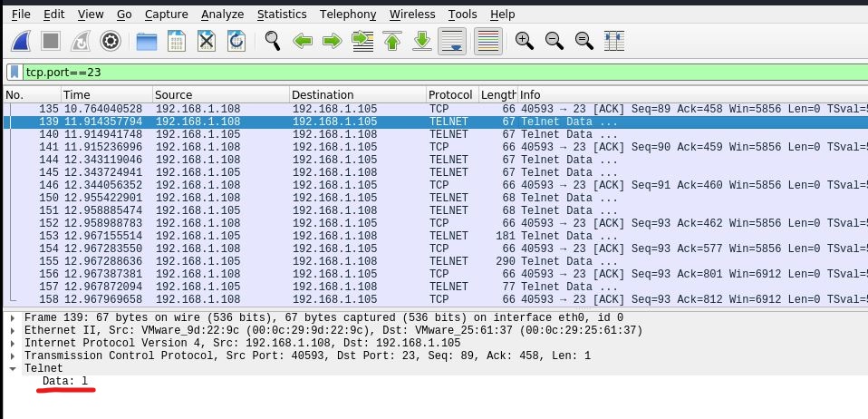Select packet 146 ACK row
868x419 pixels.
(x=435, y=186)
